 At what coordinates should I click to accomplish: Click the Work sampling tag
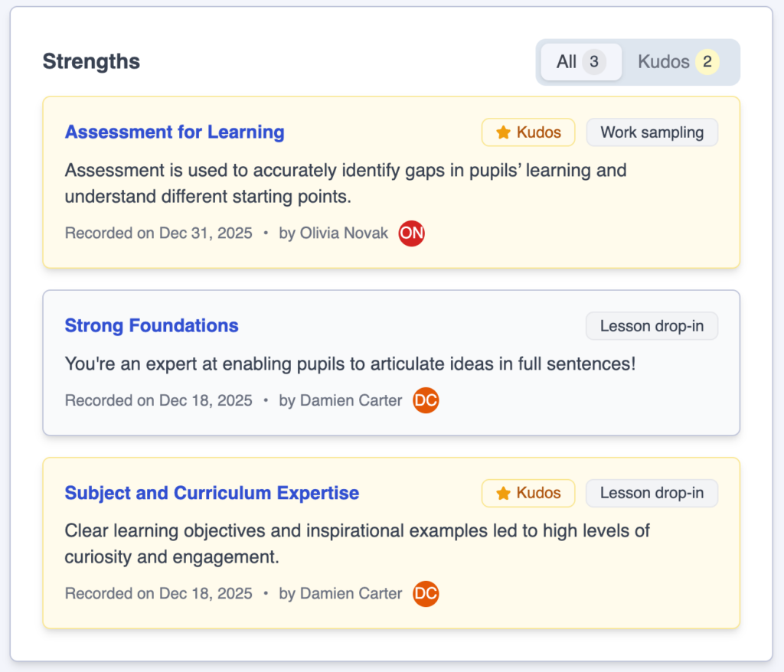click(x=652, y=132)
